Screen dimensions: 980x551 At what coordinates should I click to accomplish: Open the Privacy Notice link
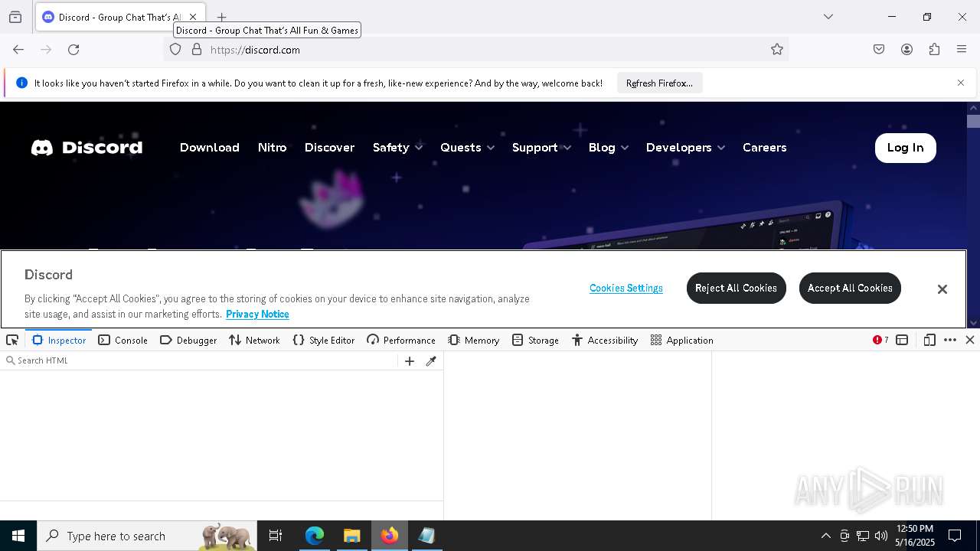(x=257, y=315)
